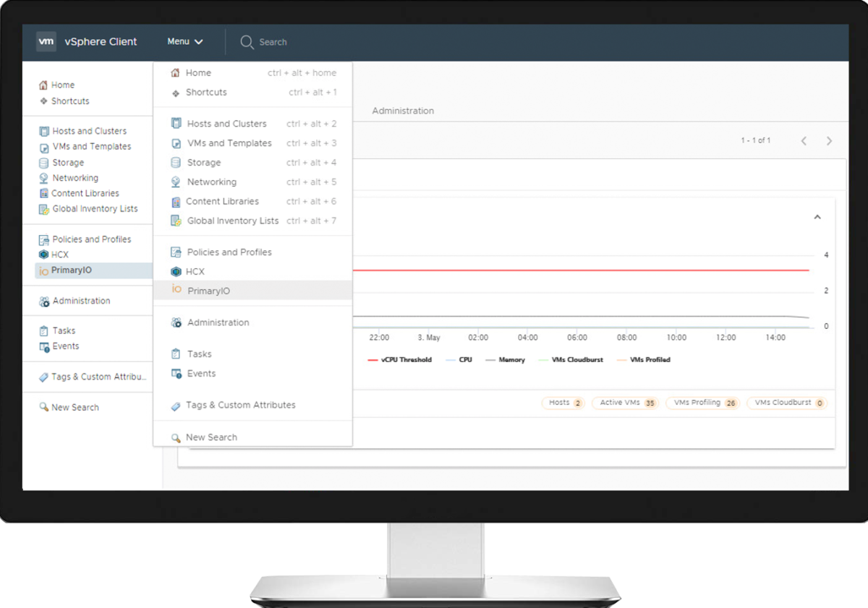Open VMs and Templates via its sidebar icon
The image size is (868, 608).
(x=44, y=147)
